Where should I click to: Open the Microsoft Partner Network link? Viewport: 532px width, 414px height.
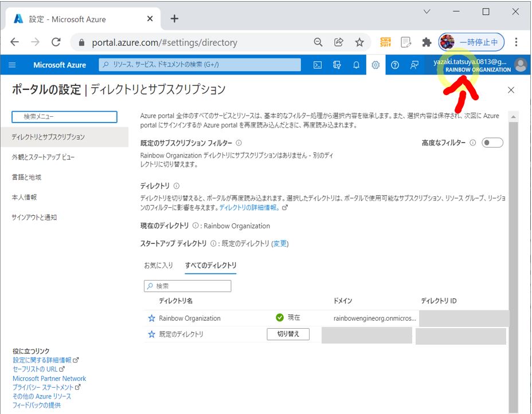point(49,378)
